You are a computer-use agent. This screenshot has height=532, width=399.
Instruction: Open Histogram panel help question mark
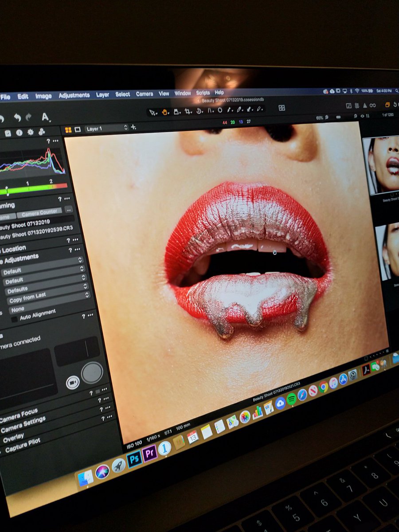pyautogui.click(x=48, y=141)
